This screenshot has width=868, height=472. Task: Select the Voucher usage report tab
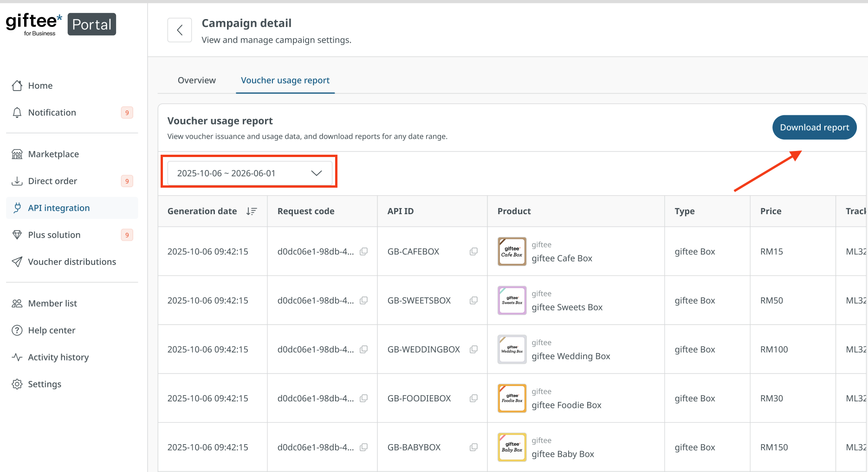point(285,80)
